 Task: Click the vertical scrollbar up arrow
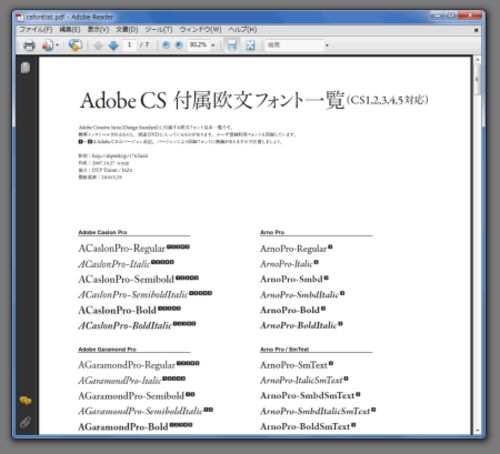tap(477, 60)
